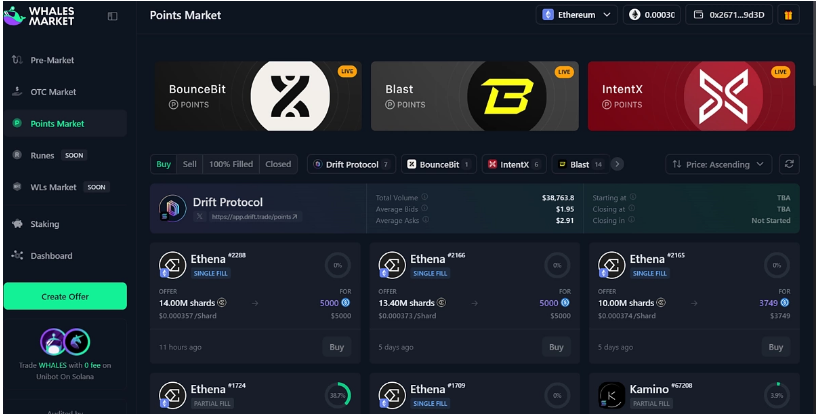Buy Ethena #2165 offer
Screen dimensions: 817x415
pos(775,347)
